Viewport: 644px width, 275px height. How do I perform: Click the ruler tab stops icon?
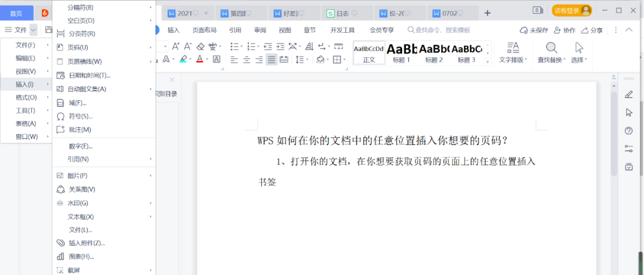tap(339, 46)
